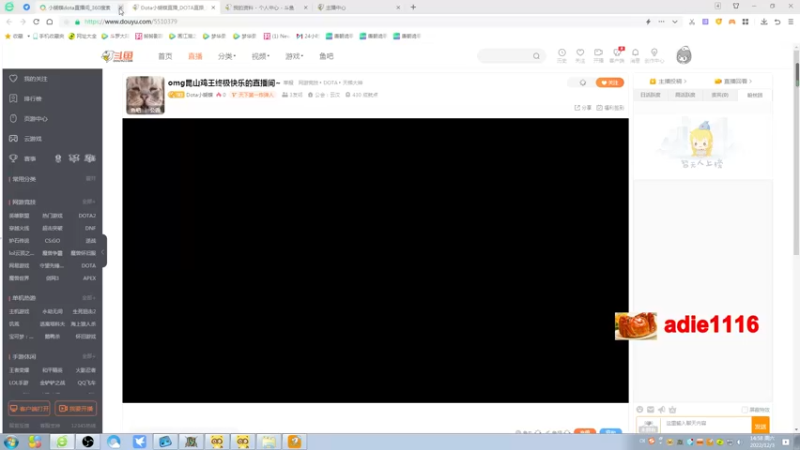Viewport: 800px width, 450px height.
Task: Switch to the Dota2 直播 browser tab
Action: tap(172, 8)
